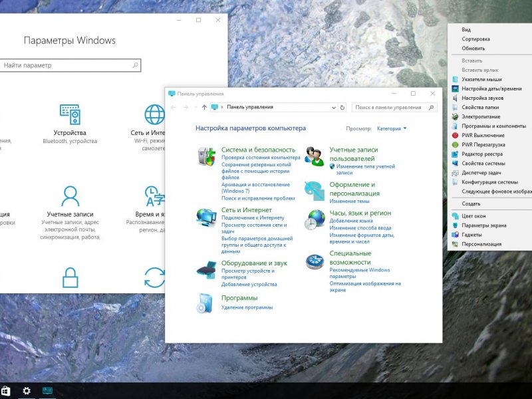The image size is (532, 399).
Task: Click Поиск и исправление проблем link
Action: click(258, 198)
